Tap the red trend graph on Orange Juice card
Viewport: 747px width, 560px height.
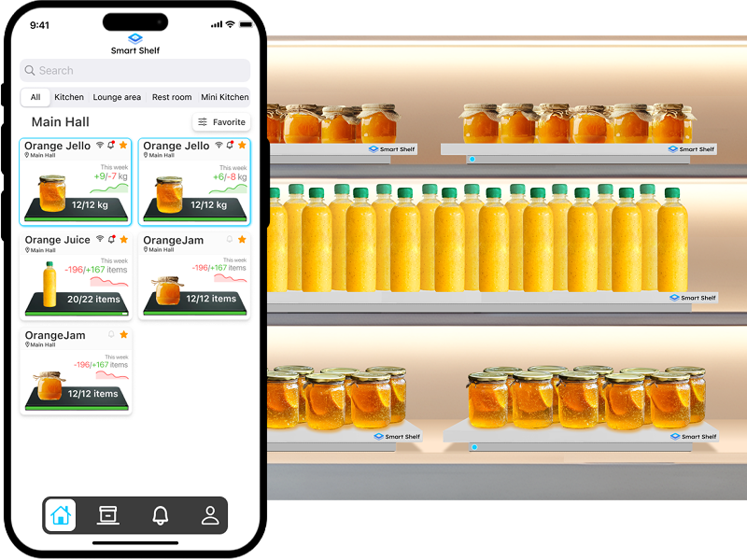pos(109,282)
